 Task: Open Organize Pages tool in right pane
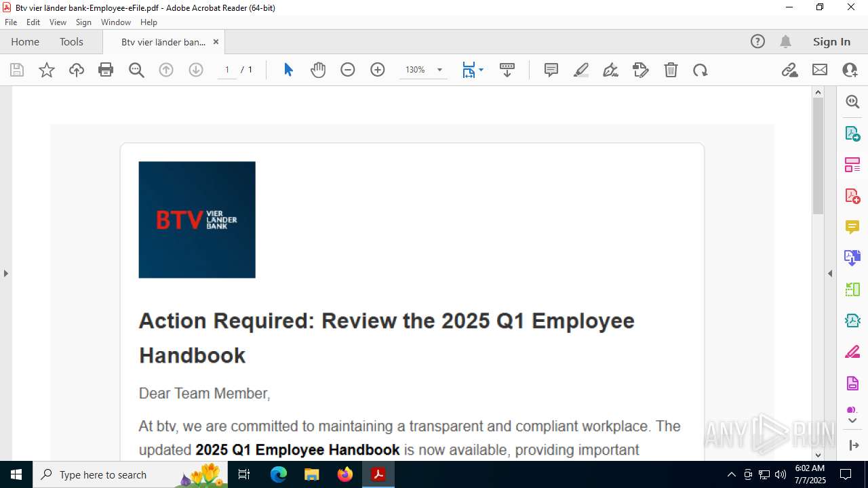[852, 164]
